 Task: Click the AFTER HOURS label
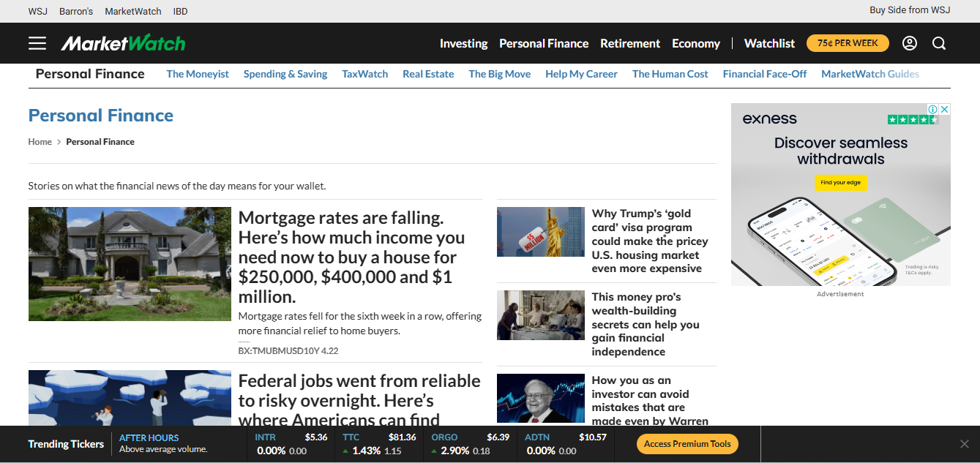tap(149, 438)
